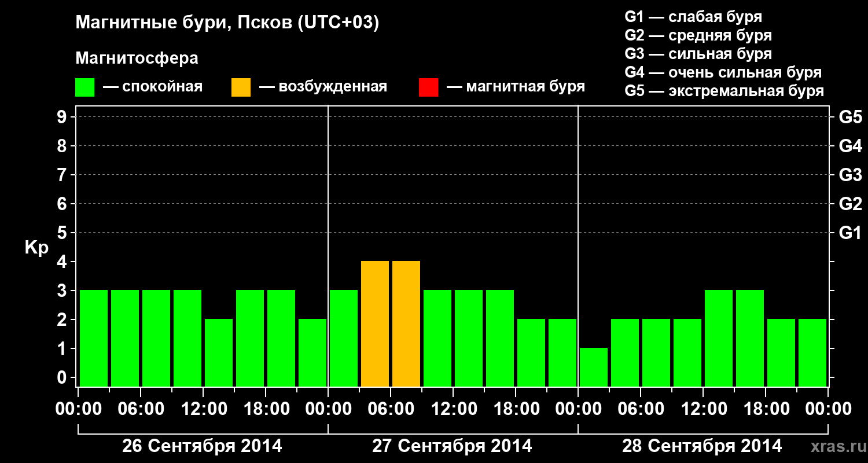The height and width of the screenshot is (463, 868).
Task: Click the 26 September 12:00–15:00 bar at Kp 2
Action: point(219,352)
